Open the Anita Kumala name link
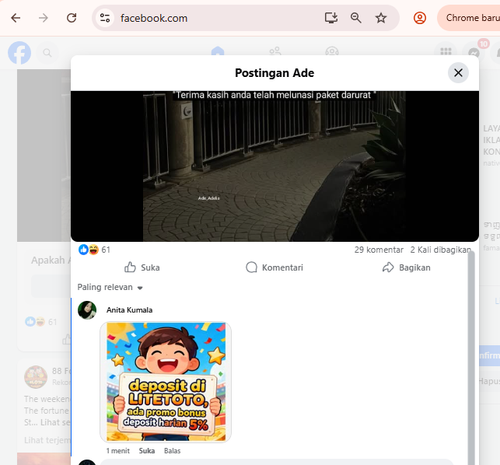This screenshot has width=500, height=465. (x=129, y=310)
